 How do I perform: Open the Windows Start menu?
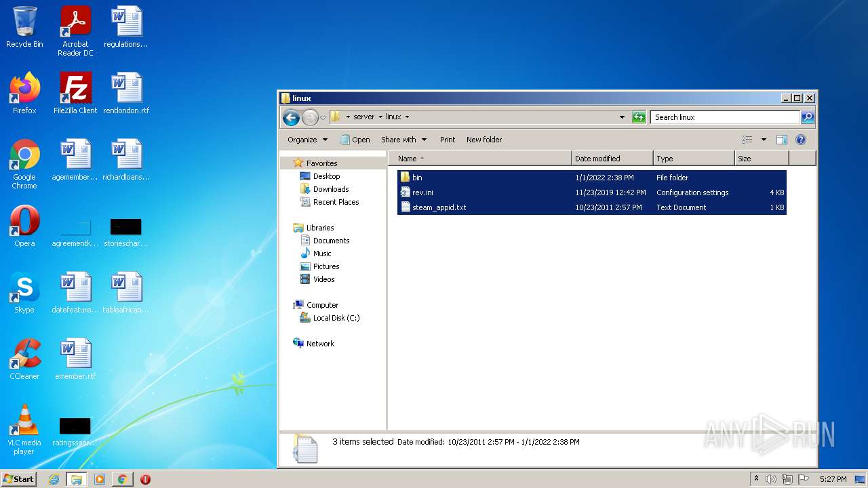coord(18,479)
